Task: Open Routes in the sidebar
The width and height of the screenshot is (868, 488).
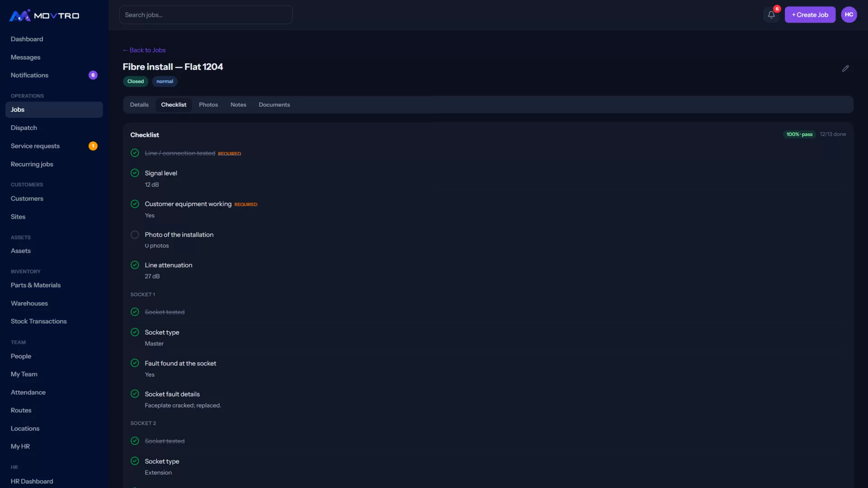Action: coord(54,410)
